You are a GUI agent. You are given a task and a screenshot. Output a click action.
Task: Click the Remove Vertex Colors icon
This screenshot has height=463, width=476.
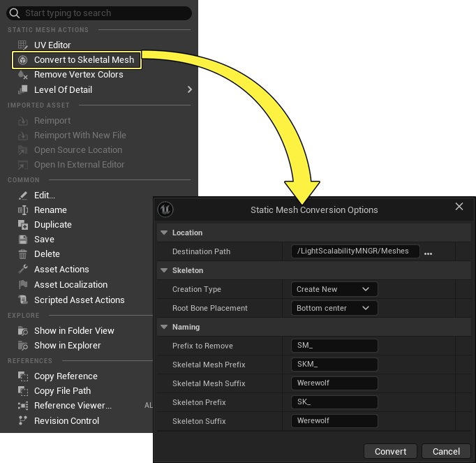point(23,75)
